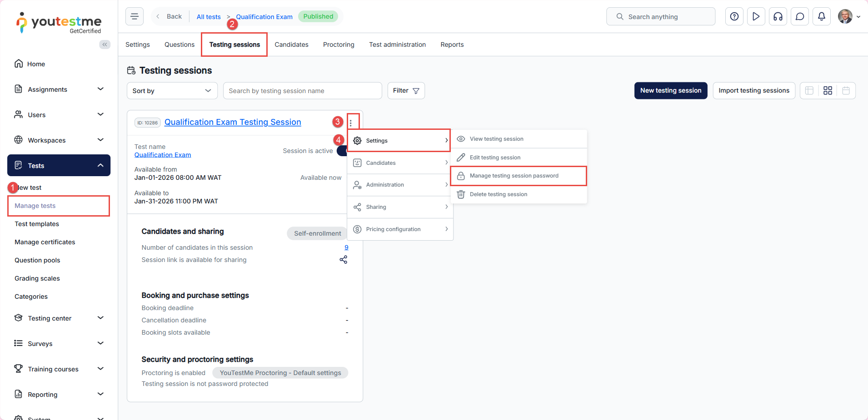Switch to table list view
The image size is (868, 420).
coord(809,91)
